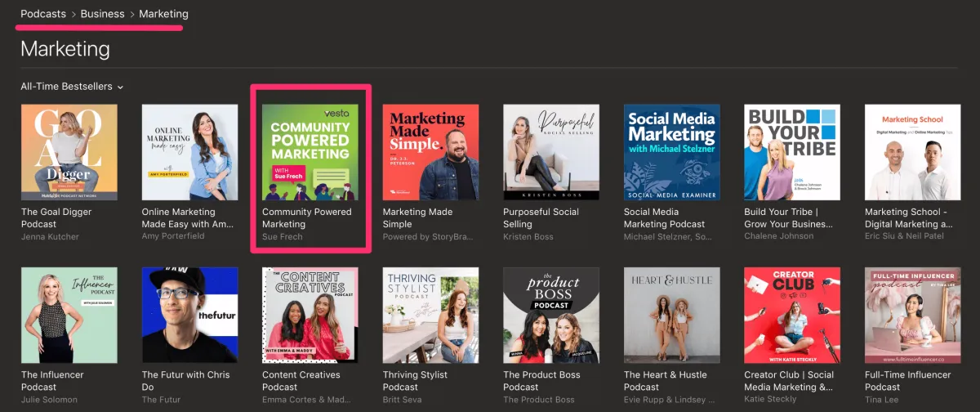980x412 pixels.
Task: Open Thriving Stylist Podcast artwork
Action: pos(431,315)
